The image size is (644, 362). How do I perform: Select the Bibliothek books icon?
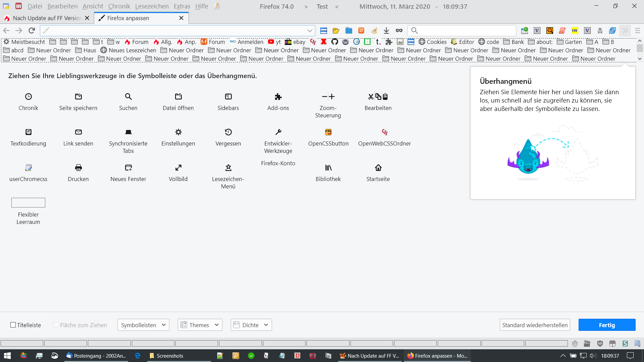(x=328, y=168)
